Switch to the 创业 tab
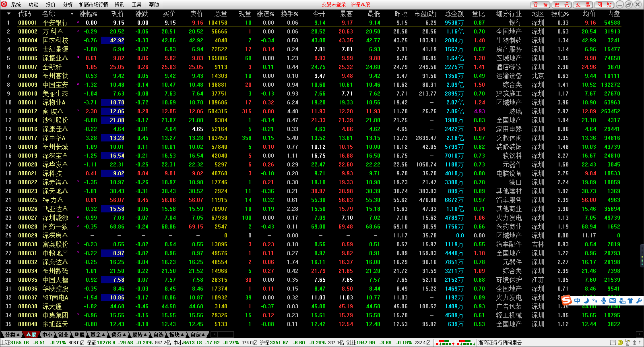This screenshot has height=347, width=644. 64,335
